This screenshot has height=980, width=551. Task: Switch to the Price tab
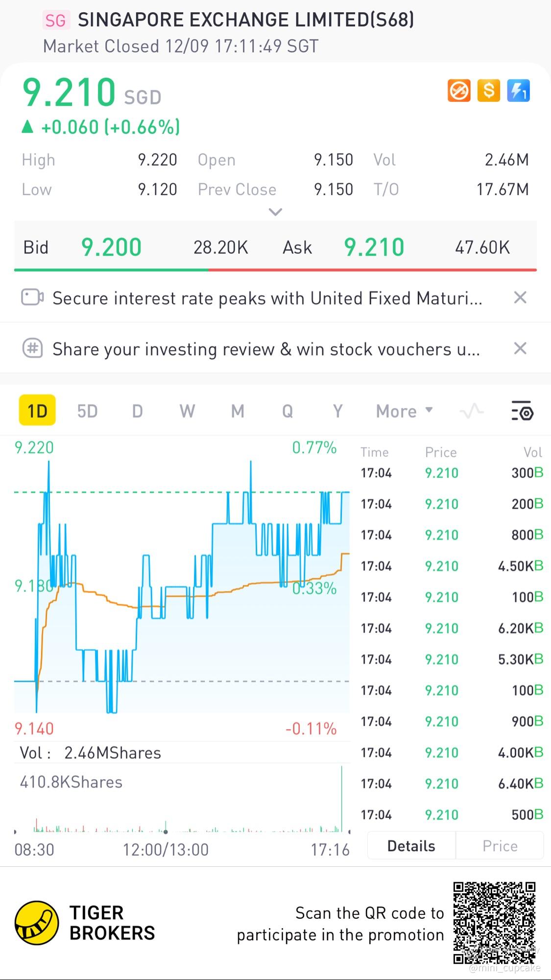click(500, 846)
